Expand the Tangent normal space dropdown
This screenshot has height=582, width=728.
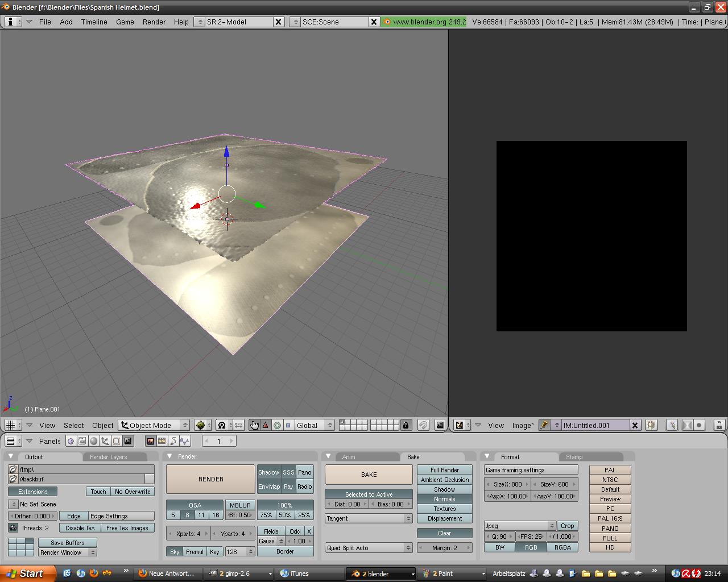tap(369, 518)
